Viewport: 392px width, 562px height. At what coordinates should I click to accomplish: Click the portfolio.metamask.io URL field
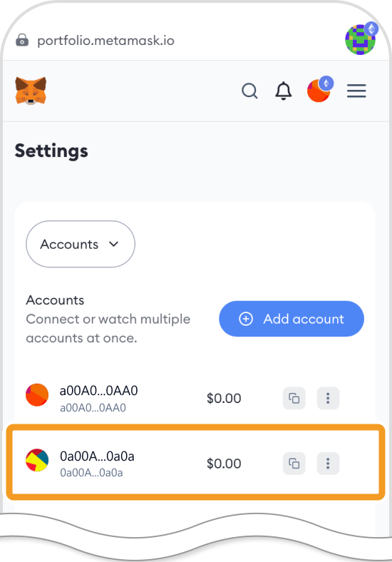pos(105,41)
